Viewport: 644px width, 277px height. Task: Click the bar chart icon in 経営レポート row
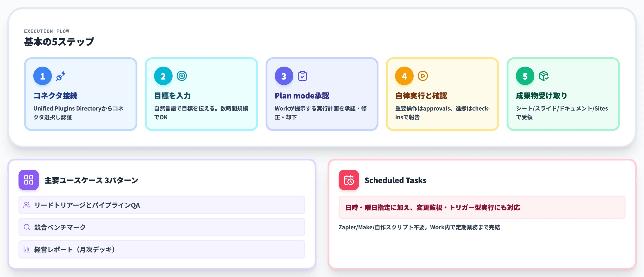coord(27,249)
